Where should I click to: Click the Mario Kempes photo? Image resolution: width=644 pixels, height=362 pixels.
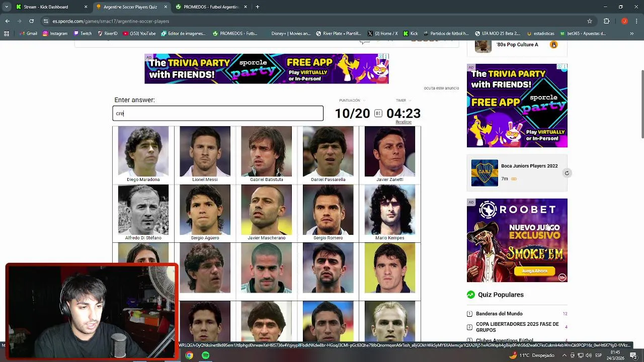390,210
